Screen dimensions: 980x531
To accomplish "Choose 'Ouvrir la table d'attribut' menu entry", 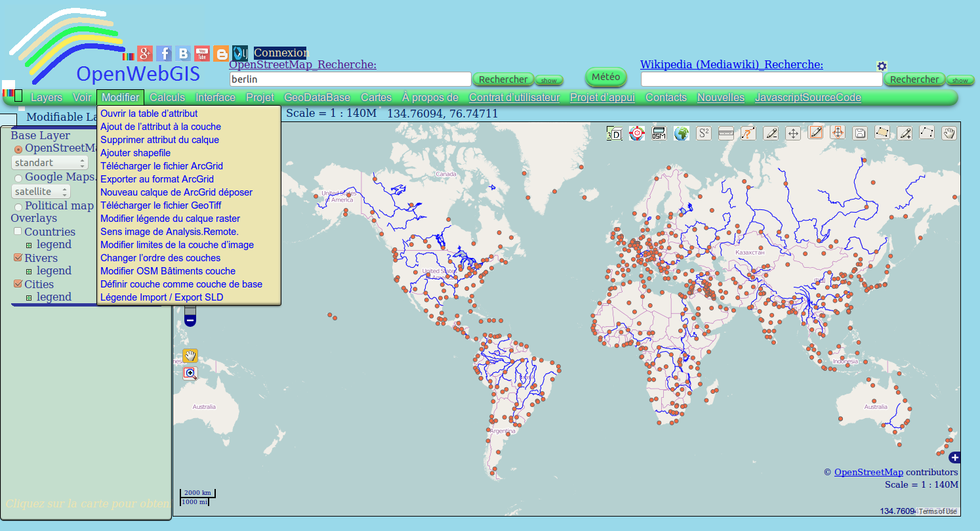I will [149, 114].
